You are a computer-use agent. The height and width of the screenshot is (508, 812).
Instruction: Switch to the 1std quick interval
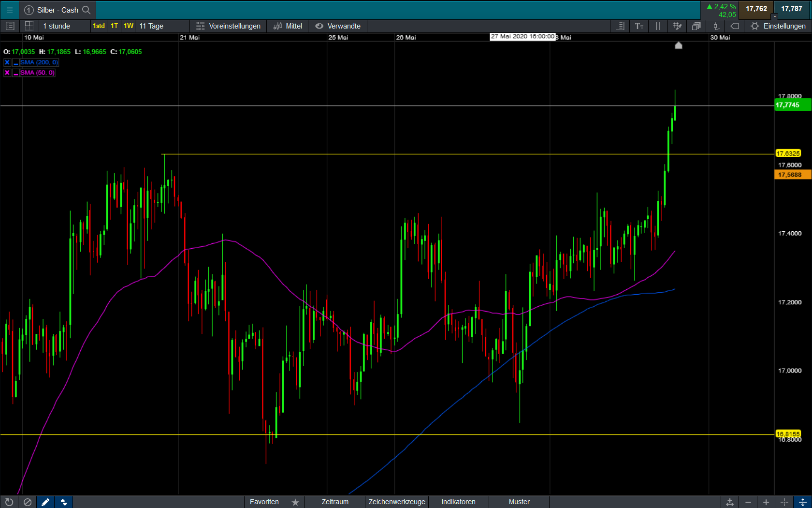[x=99, y=26]
